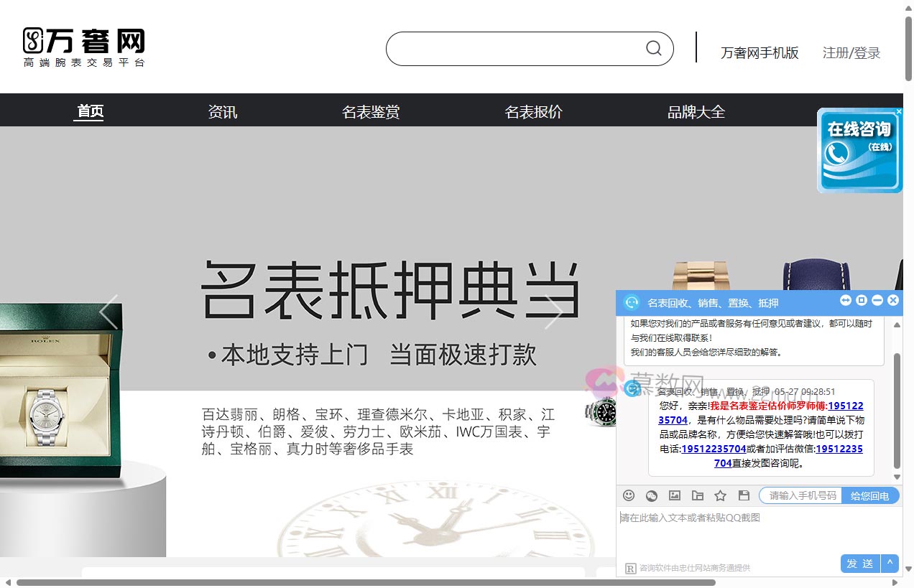The height and width of the screenshot is (588, 914).
Task: Send an image via the chat picture icon
Action: [x=674, y=495]
